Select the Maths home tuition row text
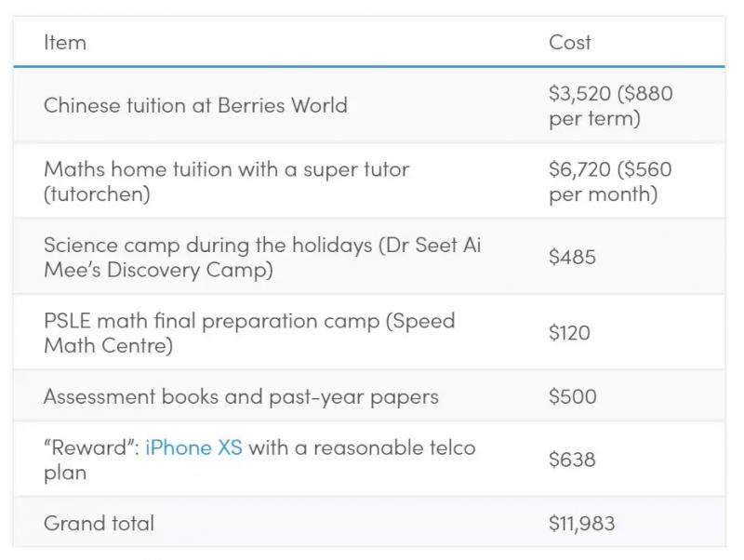Image resolution: width=744 pixels, height=560 pixels. coord(226,169)
